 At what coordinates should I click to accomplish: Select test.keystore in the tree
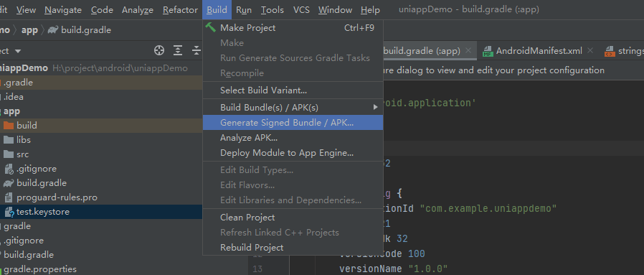[x=101, y=212]
